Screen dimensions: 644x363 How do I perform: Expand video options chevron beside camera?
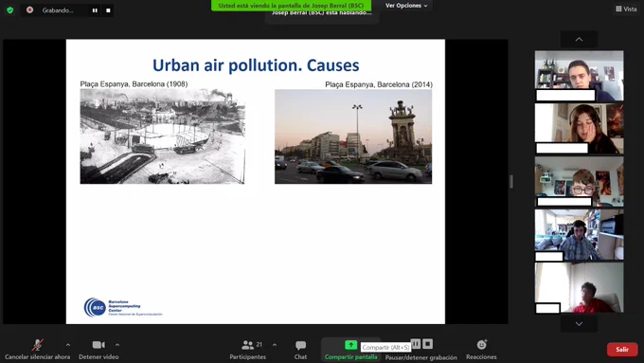click(x=117, y=344)
